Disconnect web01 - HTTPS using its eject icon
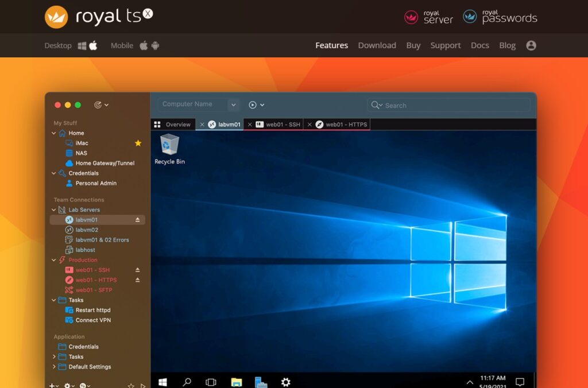588x388 pixels. coord(138,280)
